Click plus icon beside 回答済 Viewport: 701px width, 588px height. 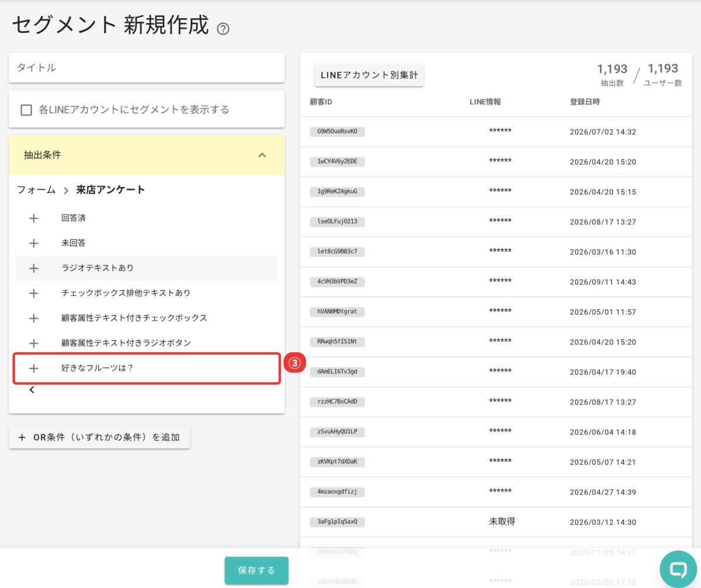coord(33,218)
